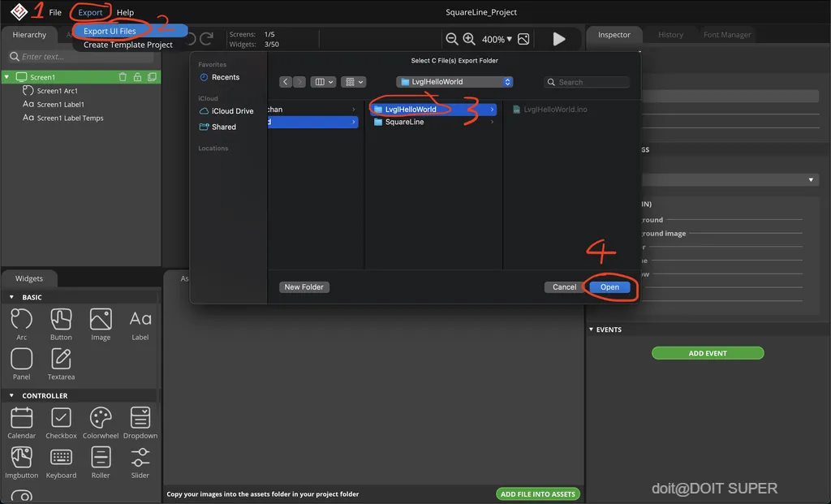
Task: Go forward in the file dialog
Action: [x=299, y=82]
